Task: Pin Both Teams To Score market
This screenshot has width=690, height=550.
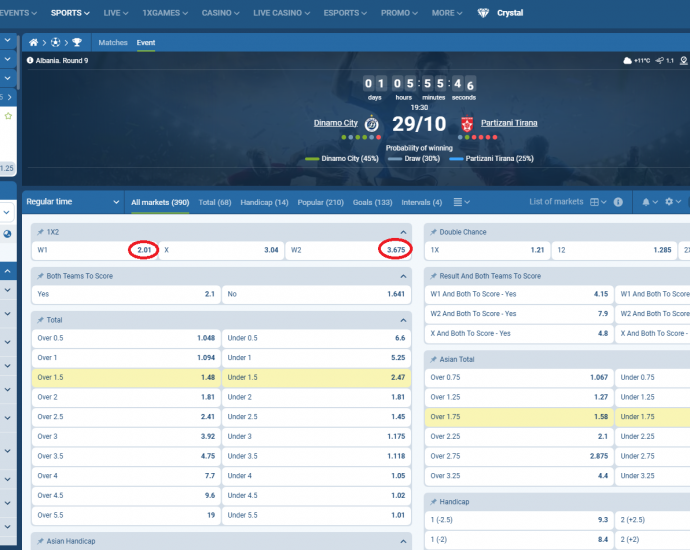Action: (40, 276)
